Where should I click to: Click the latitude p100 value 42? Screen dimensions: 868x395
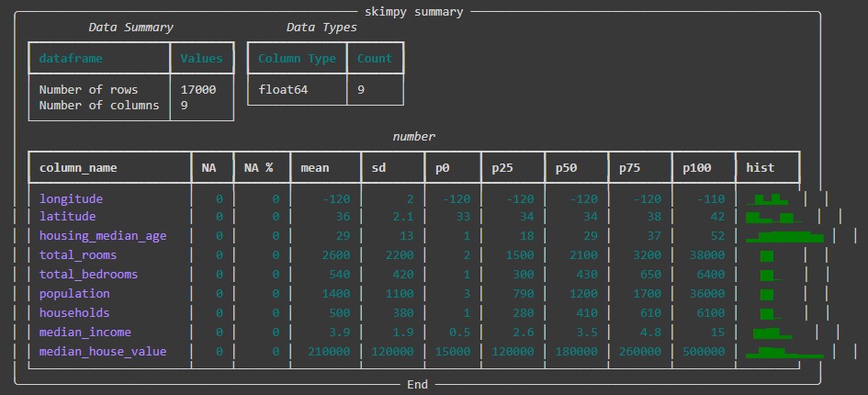(x=717, y=217)
